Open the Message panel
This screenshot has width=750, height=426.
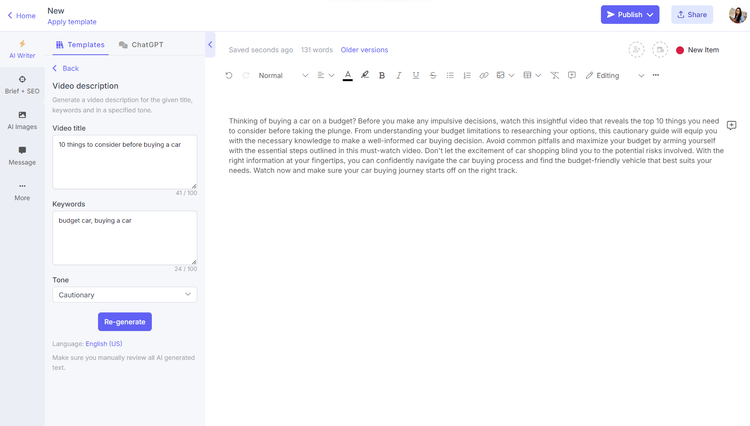(x=22, y=156)
